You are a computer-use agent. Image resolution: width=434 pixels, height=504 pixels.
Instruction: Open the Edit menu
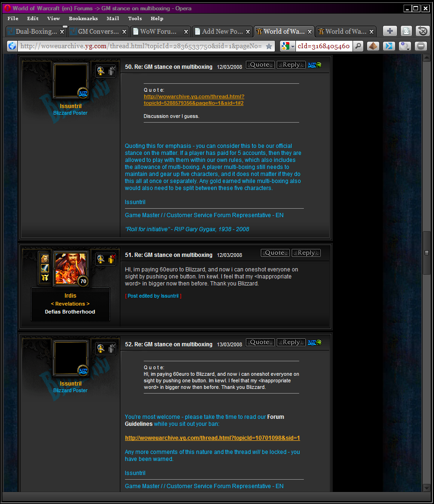[33, 18]
